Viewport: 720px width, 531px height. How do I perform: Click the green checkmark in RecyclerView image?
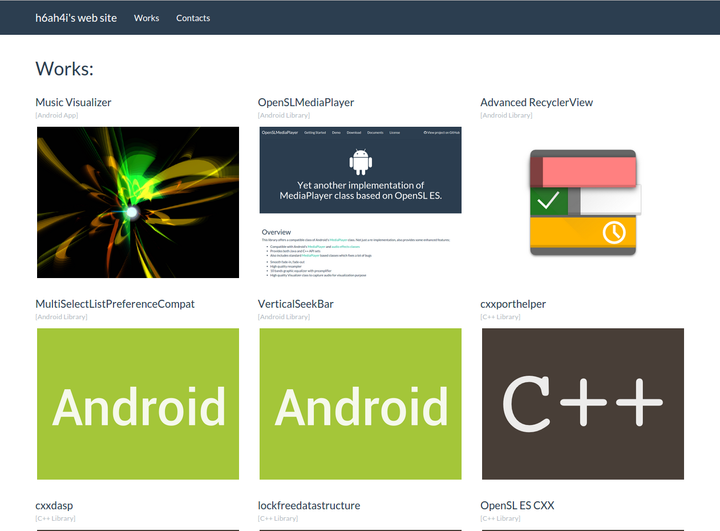coord(548,200)
